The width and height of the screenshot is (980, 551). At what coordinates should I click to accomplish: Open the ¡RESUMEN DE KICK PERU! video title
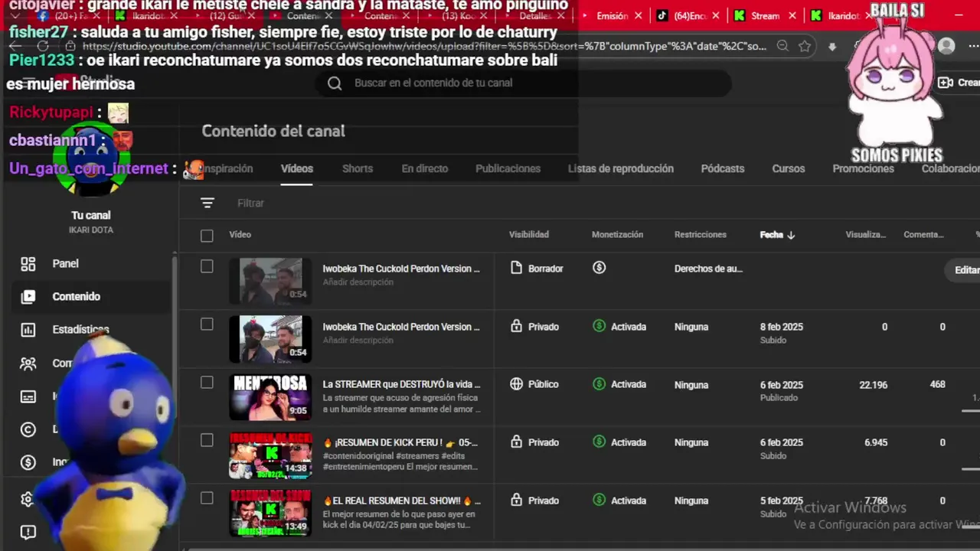pyautogui.click(x=401, y=442)
